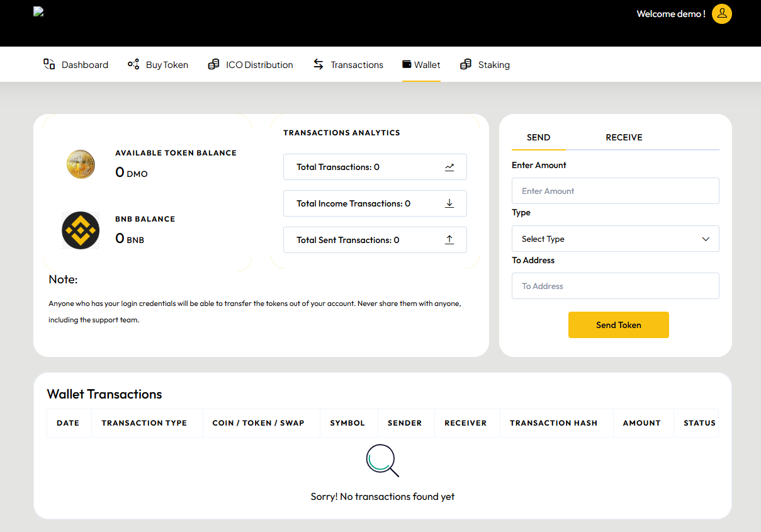Click the Dashboard nav icon

pyautogui.click(x=49, y=64)
